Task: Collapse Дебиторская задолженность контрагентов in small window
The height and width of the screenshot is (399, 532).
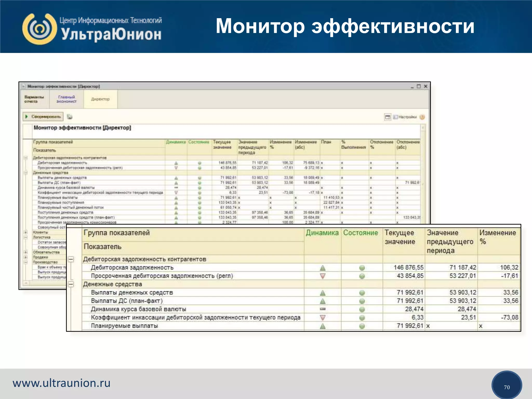Action: point(25,158)
